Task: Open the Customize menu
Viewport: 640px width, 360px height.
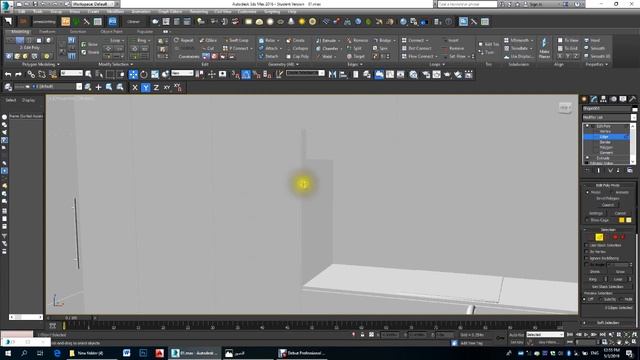Action: [247, 12]
